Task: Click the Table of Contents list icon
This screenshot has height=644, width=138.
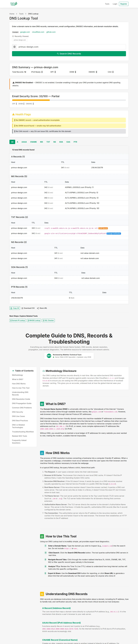Action: click(13, 371)
